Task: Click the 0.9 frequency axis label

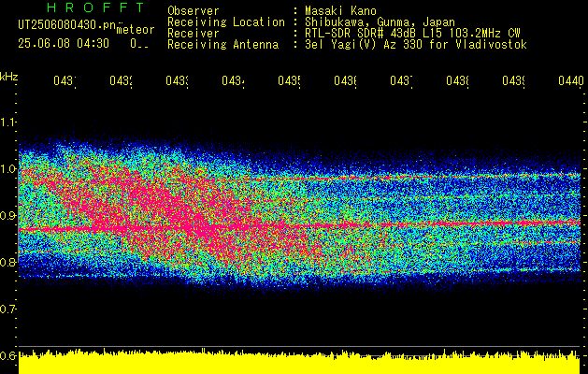Action: (8, 215)
